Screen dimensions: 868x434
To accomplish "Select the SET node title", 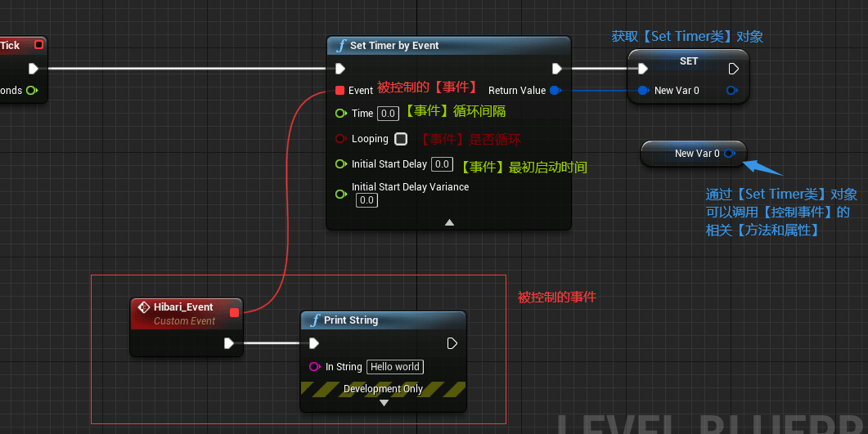I will 689,60.
